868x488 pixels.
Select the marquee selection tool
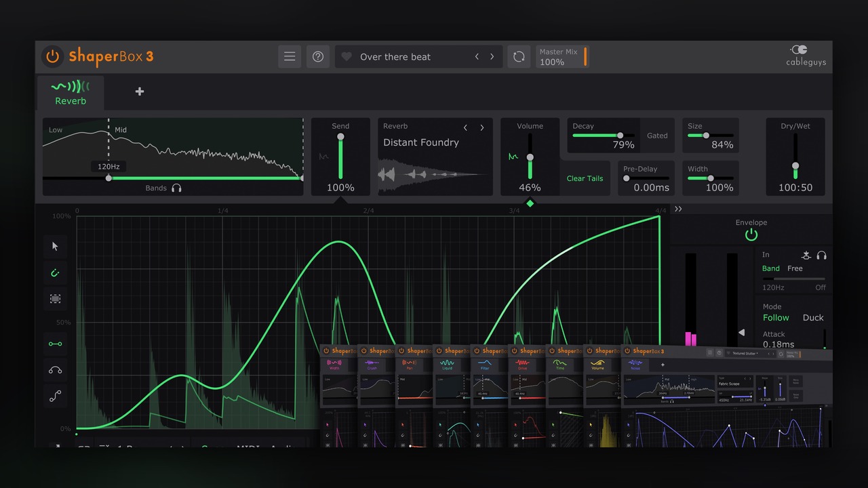pos(56,298)
